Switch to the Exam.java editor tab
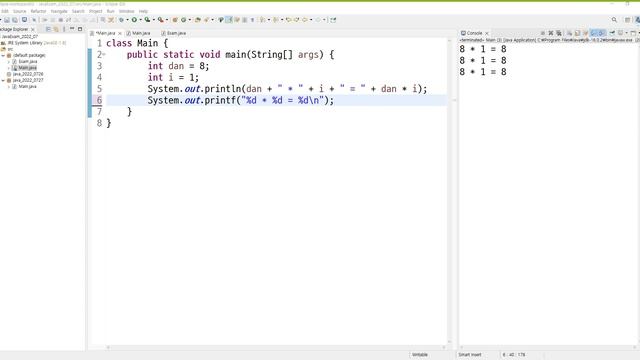 [173, 33]
